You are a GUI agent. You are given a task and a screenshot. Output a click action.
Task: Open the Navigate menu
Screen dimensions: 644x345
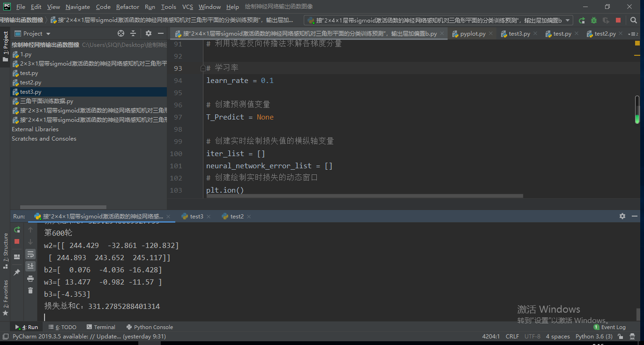coord(78,7)
